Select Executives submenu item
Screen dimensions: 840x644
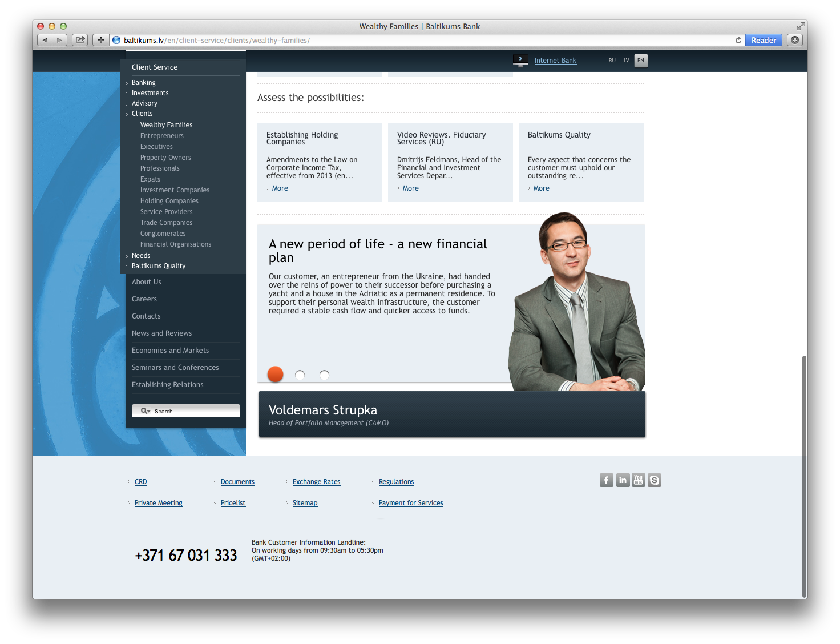click(x=156, y=147)
